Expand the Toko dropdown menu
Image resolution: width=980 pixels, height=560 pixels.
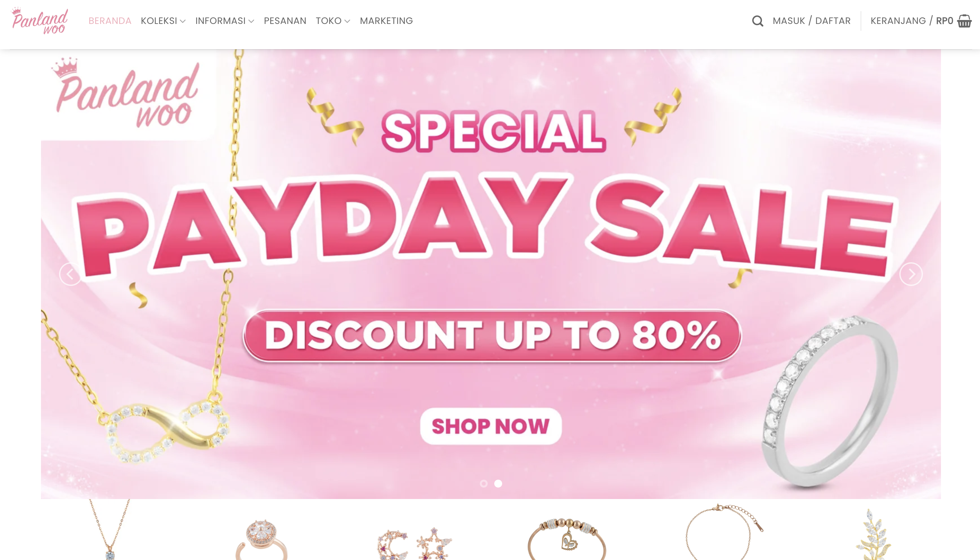point(333,21)
